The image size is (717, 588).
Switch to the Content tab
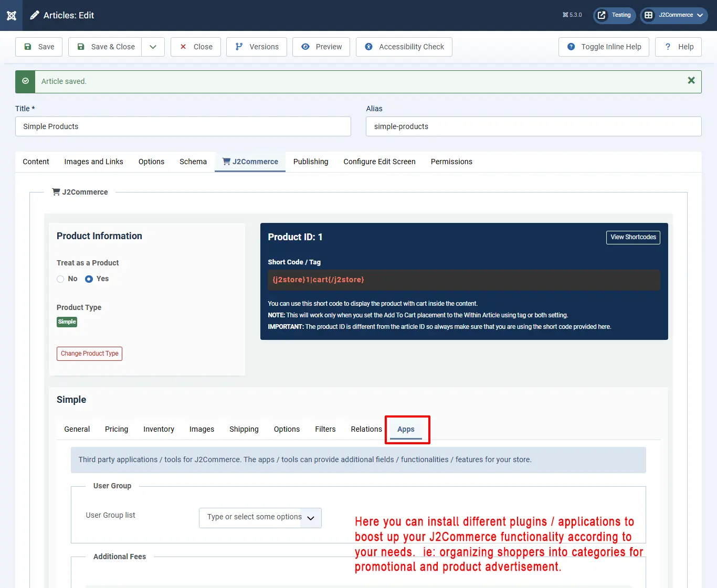pyautogui.click(x=36, y=162)
